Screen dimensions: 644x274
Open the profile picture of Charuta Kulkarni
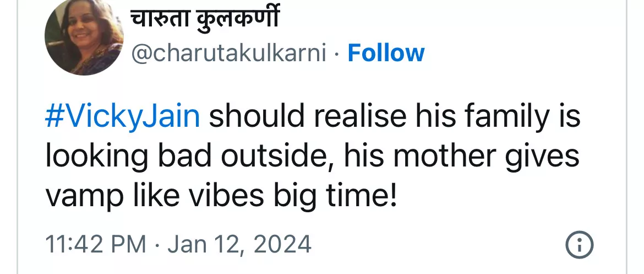click(84, 36)
